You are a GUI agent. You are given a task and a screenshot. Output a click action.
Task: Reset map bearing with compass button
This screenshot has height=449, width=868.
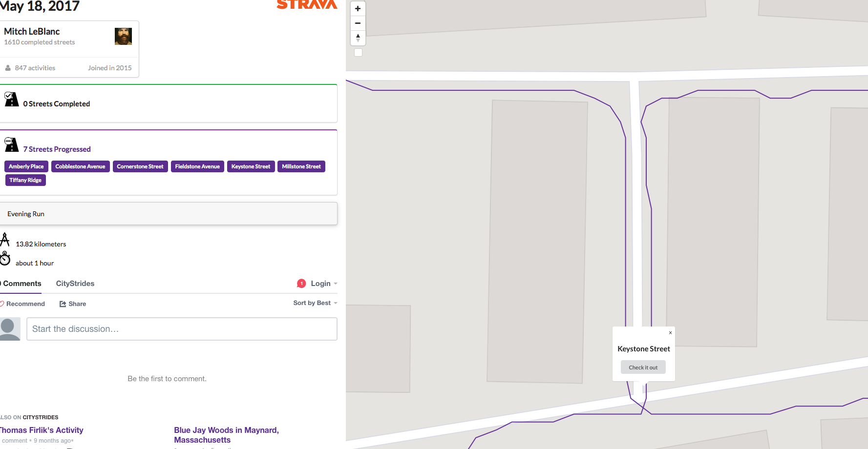coord(358,37)
